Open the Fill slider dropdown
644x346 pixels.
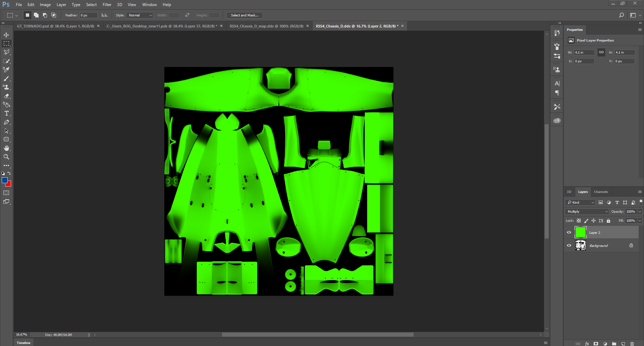click(x=640, y=221)
